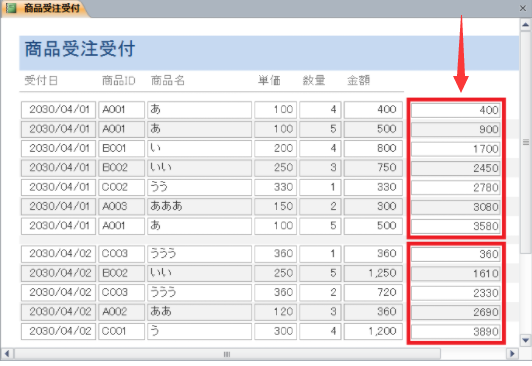Select the C002 product ID field
The width and height of the screenshot is (532, 366).
tap(121, 187)
